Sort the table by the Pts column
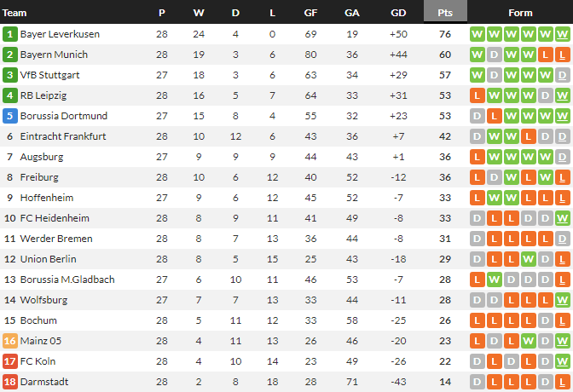573x392 pixels. [x=445, y=13]
